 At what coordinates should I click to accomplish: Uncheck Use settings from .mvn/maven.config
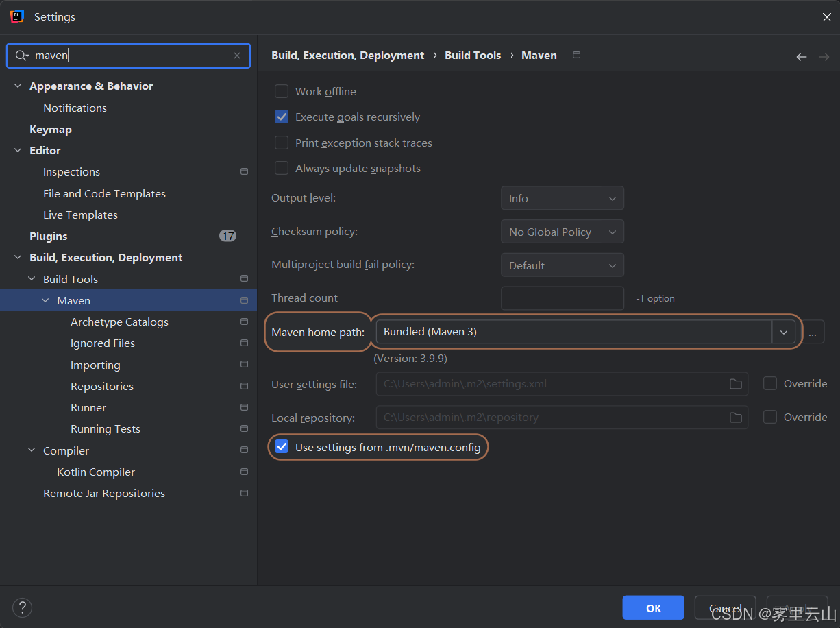(282, 447)
